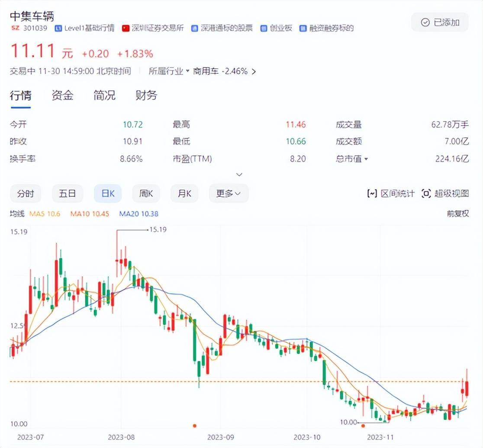Click the checkmark icon in 已添加
Image resolution: width=483 pixels, height=448 pixels.
point(425,22)
